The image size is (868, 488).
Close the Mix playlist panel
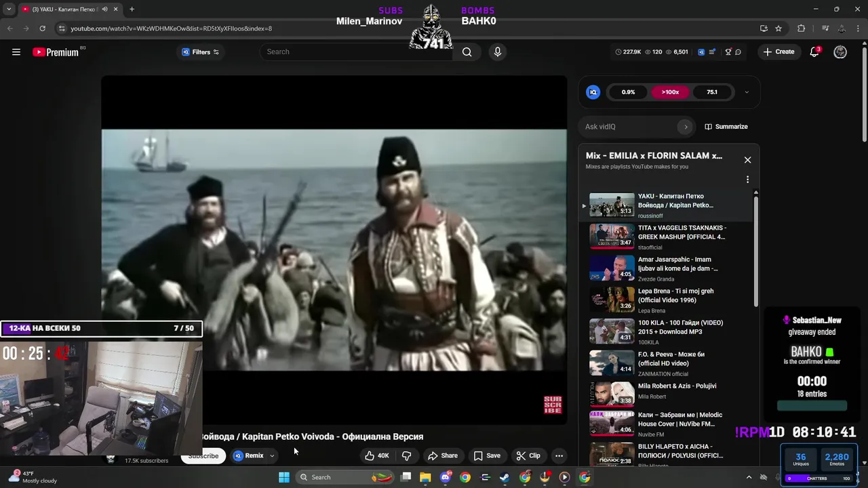pos(747,160)
